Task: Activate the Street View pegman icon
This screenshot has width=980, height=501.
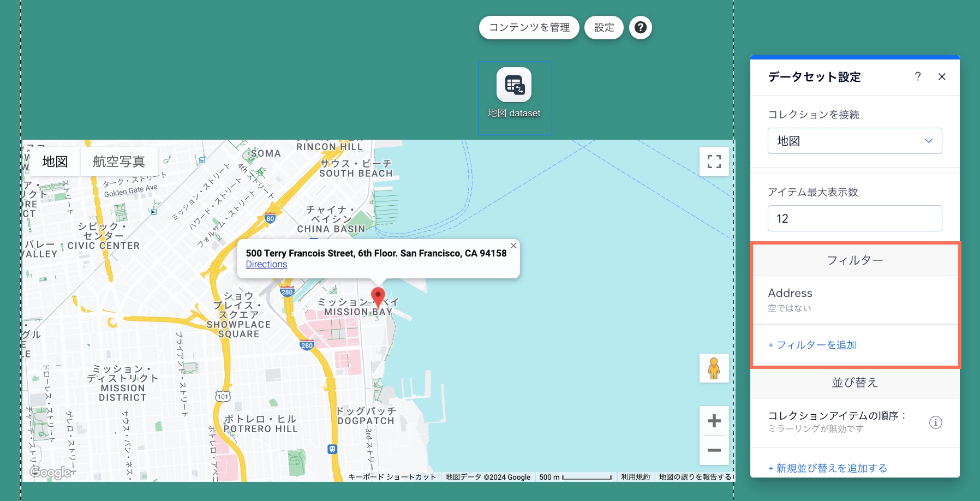Action: coord(714,368)
